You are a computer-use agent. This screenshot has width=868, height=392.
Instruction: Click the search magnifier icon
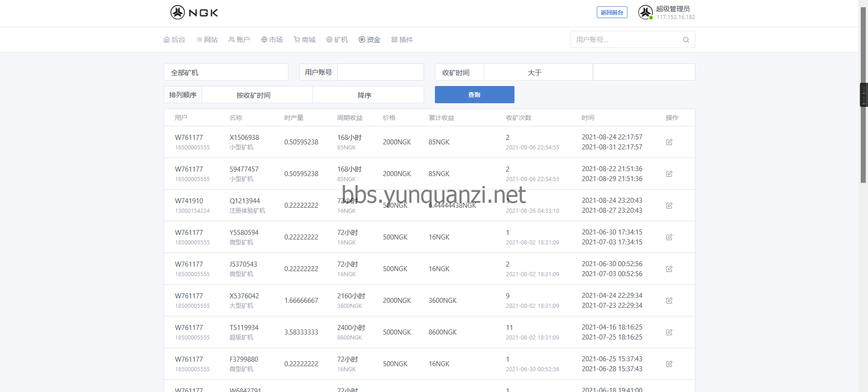coord(686,40)
